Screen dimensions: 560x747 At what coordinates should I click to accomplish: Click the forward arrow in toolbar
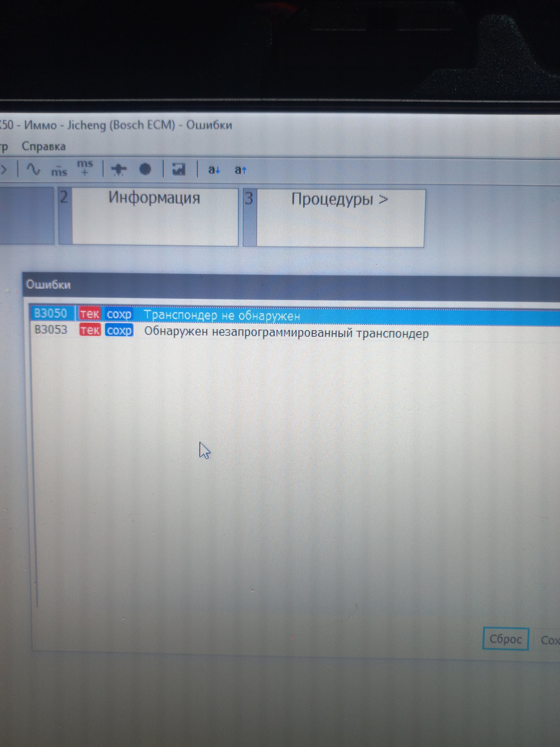point(4,169)
